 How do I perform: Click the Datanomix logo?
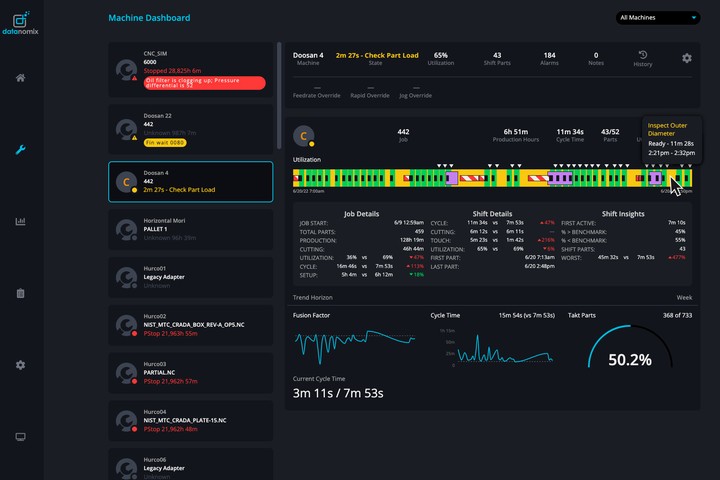pyautogui.click(x=20, y=23)
